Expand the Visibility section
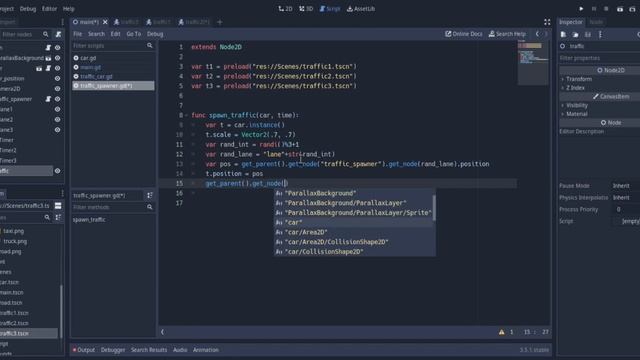 pos(600,105)
